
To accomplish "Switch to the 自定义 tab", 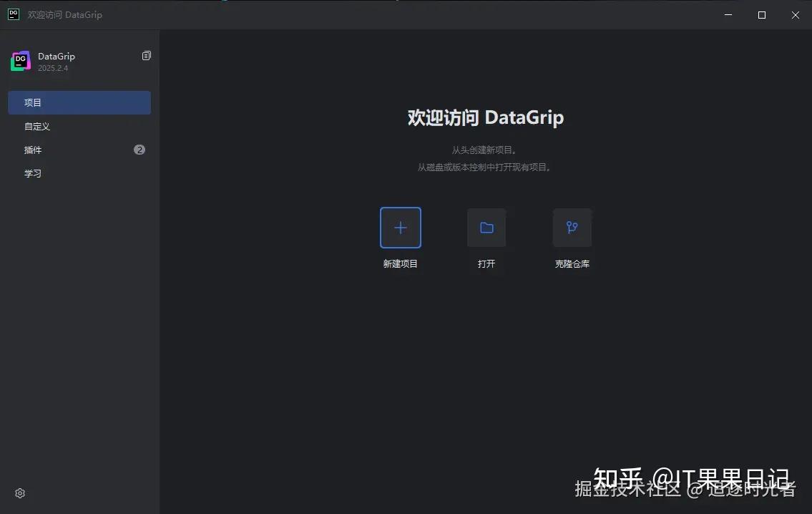I will tap(79, 127).
